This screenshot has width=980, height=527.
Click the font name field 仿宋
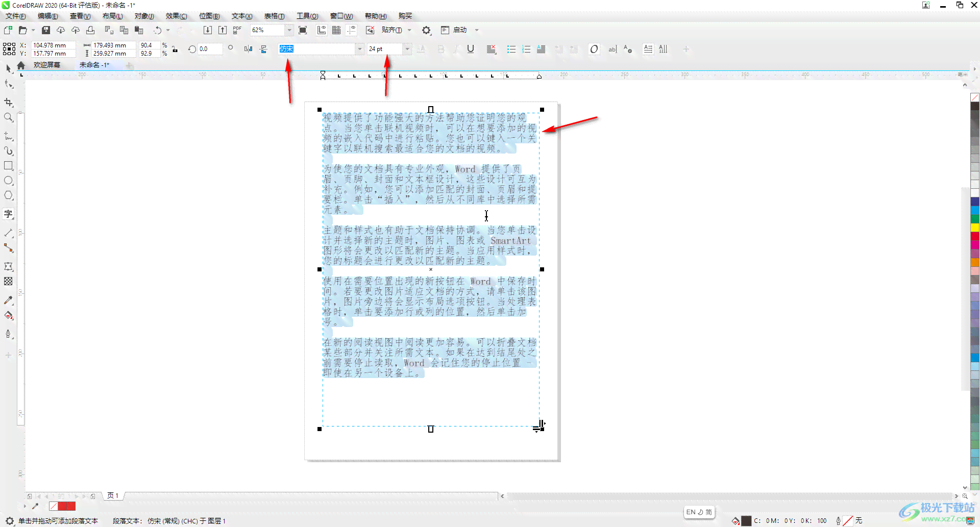pyautogui.click(x=316, y=49)
